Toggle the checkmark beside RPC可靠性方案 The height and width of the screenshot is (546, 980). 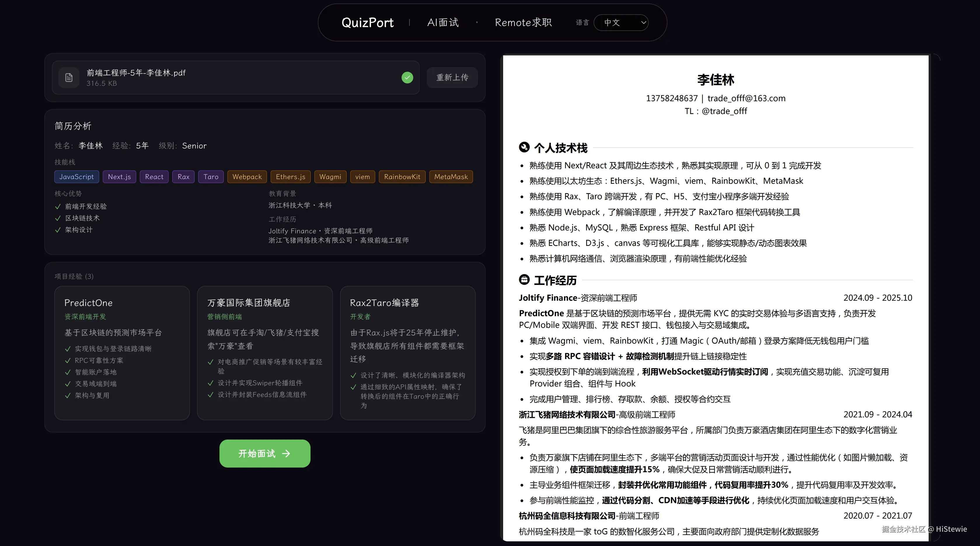click(68, 360)
